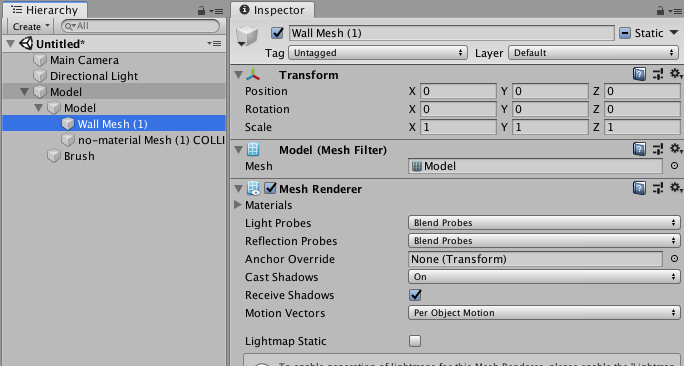Click the cube icon beside Main Camera
Screen dimensions: 684x366
pos(40,60)
